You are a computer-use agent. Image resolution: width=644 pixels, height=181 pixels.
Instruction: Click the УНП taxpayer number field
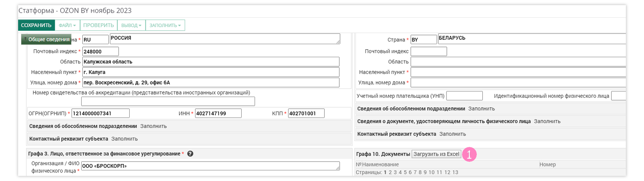(465, 96)
